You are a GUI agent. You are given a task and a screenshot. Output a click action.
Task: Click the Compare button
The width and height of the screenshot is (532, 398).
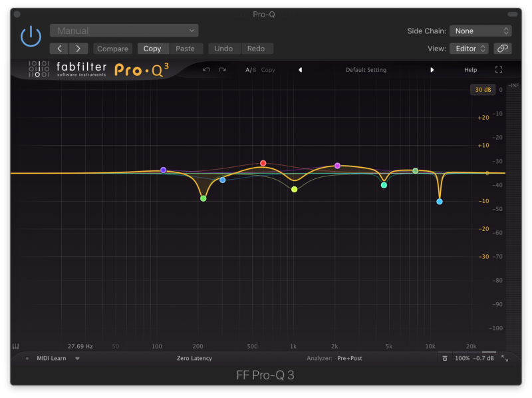(112, 49)
